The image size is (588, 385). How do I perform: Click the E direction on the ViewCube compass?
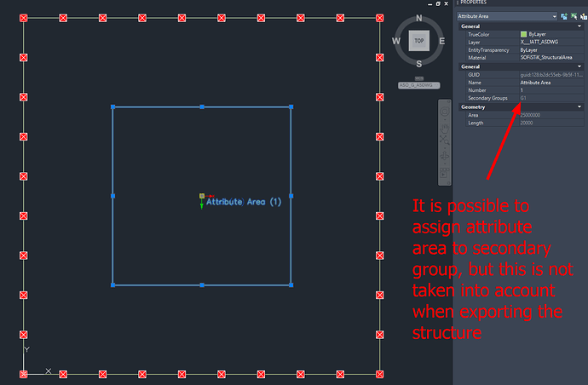pyautogui.click(x=441, y=40)
